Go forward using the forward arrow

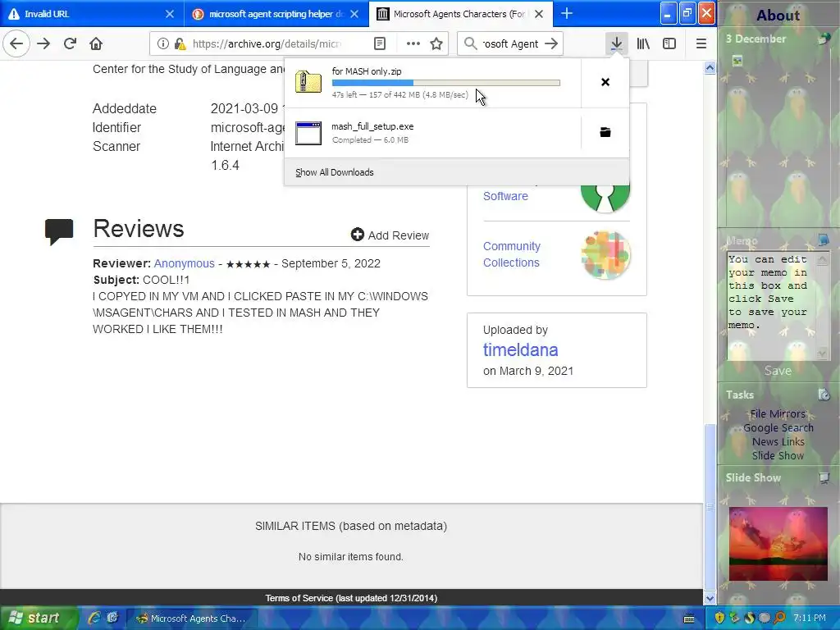pos(44,44)
